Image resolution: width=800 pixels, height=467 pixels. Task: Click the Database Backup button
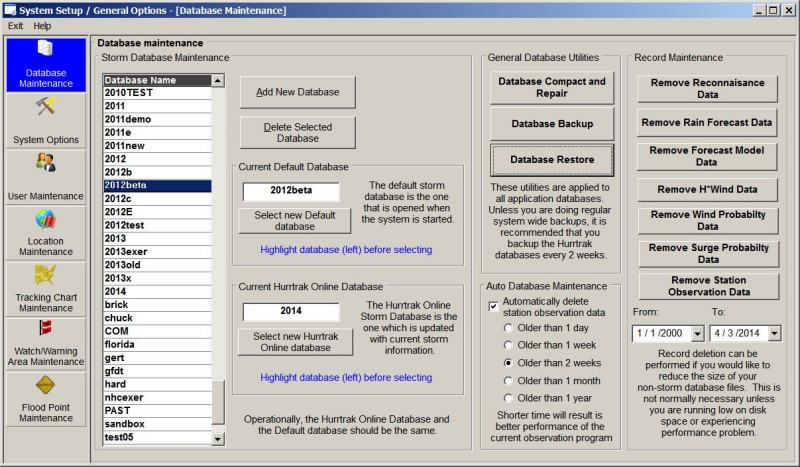click(x=552, y=124)
